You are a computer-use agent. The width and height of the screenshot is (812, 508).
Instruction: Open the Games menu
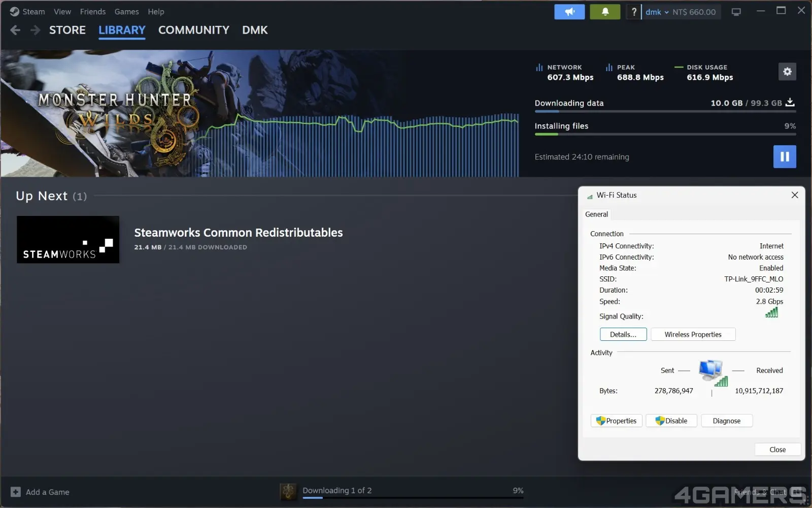click(126, 12)
